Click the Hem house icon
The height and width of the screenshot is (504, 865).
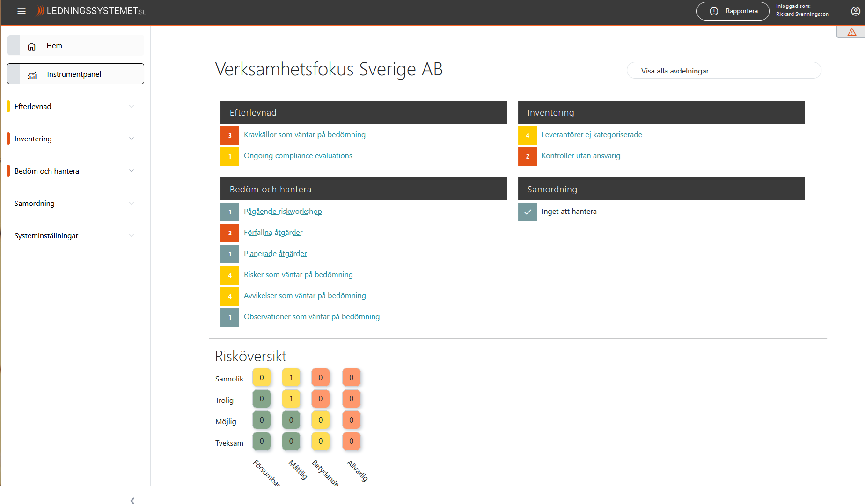tap(32, 46)
